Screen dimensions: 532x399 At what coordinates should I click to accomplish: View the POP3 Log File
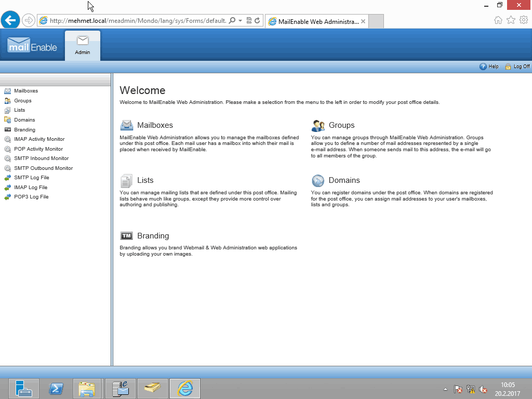[31, 197]
